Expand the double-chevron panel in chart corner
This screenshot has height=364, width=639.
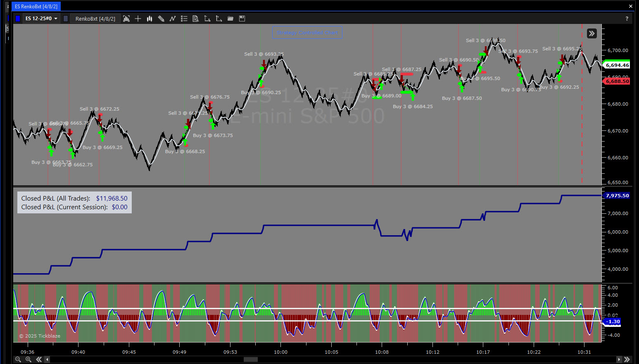591,33
